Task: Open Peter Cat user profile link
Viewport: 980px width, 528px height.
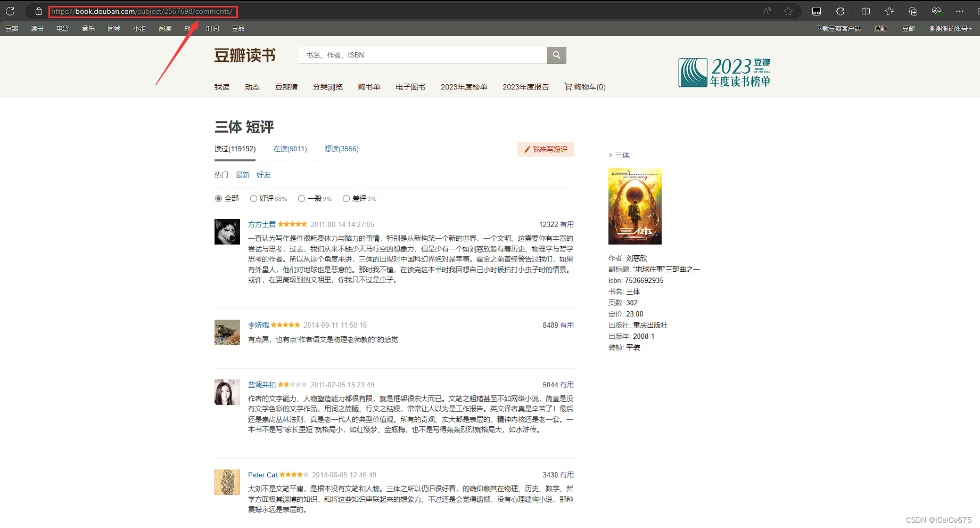Action: pyautogui.click(x=263, y=475)
